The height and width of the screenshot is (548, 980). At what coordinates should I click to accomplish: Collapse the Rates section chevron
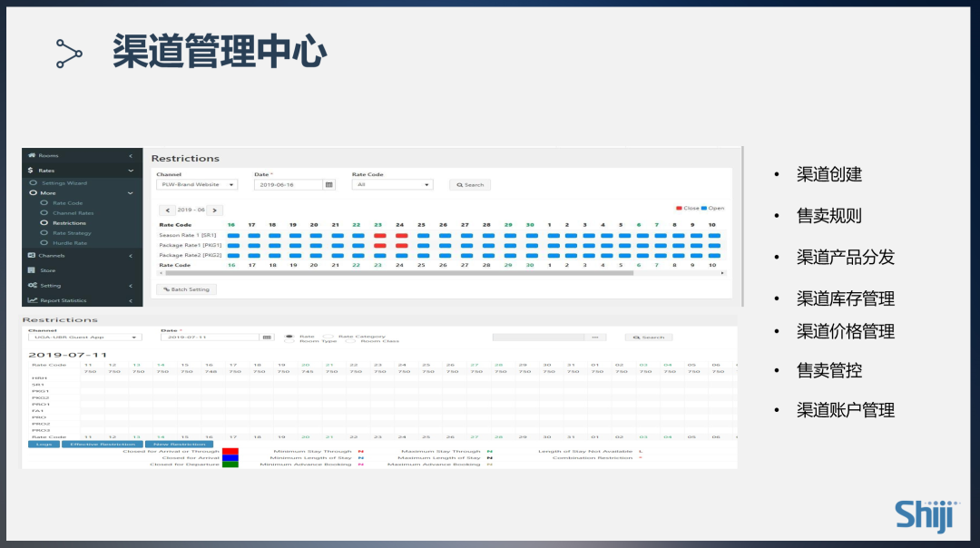tap(131, 171)
